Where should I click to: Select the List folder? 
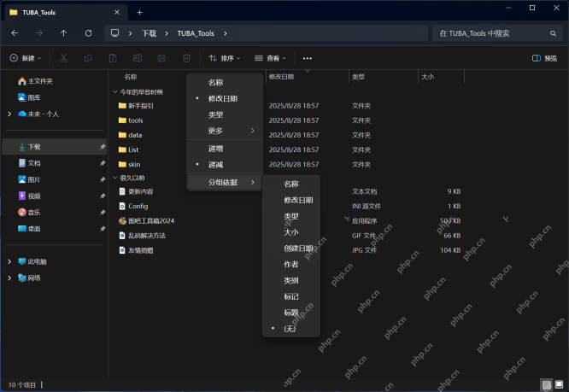point(133,149)
